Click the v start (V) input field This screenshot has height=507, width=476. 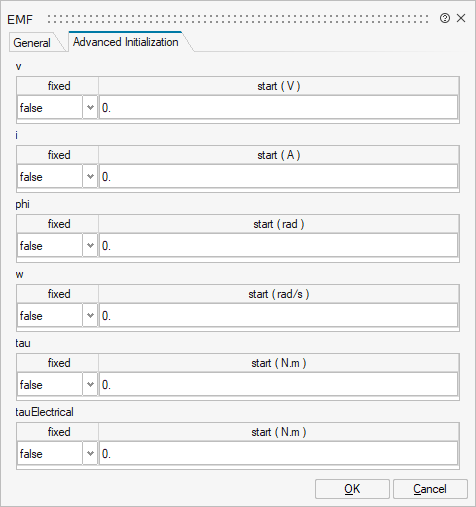pos(278,108)
